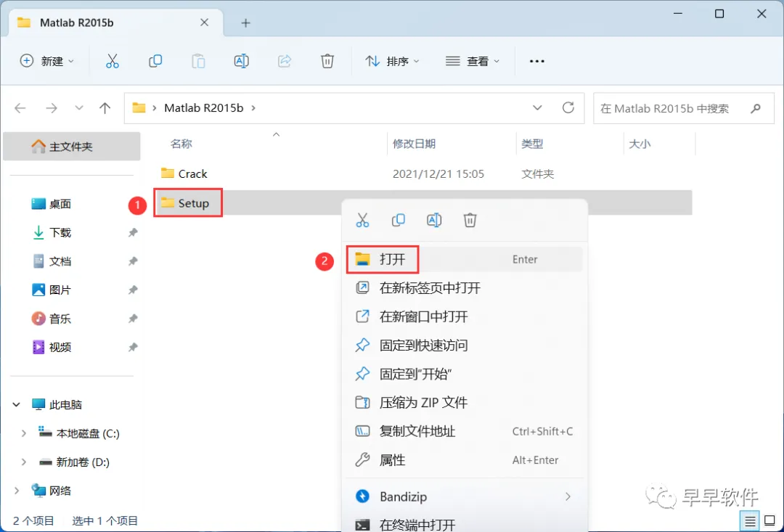Open the 查看 view dropdown
The image size is (784, 532).
point(472,61)
